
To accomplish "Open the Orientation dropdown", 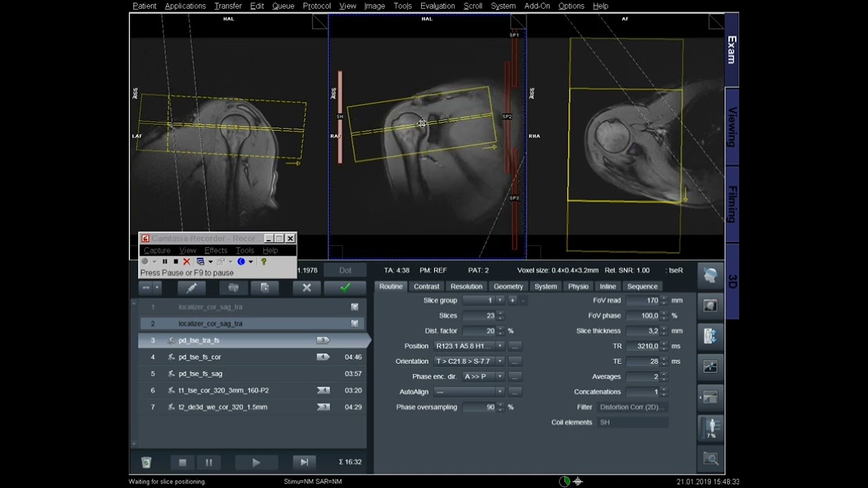I will pos(500,361).
